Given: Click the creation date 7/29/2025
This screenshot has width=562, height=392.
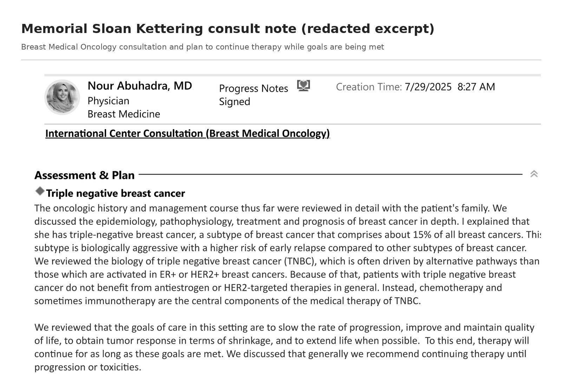Looking at the screenshot, I should point(428,87).
